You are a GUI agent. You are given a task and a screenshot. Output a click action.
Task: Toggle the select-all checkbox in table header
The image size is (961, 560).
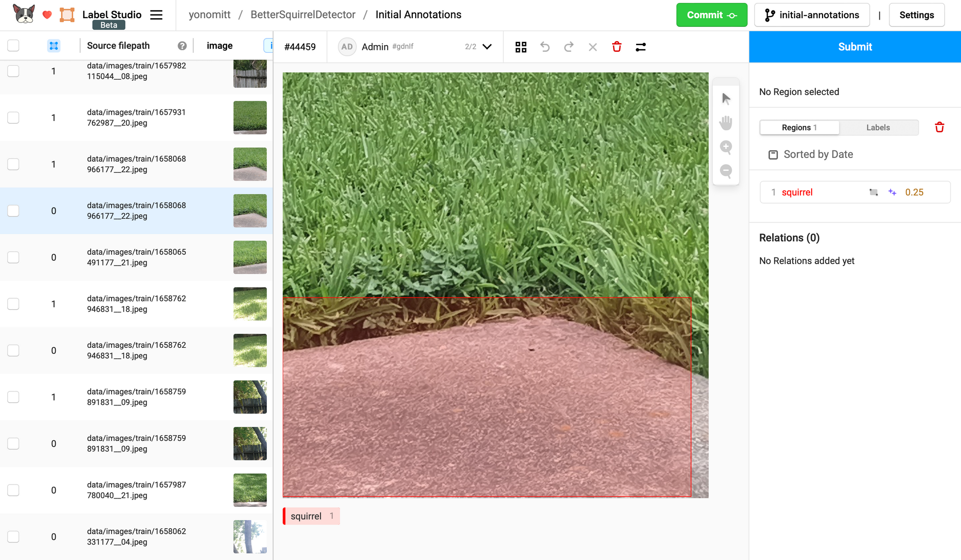tap(13, 46)
